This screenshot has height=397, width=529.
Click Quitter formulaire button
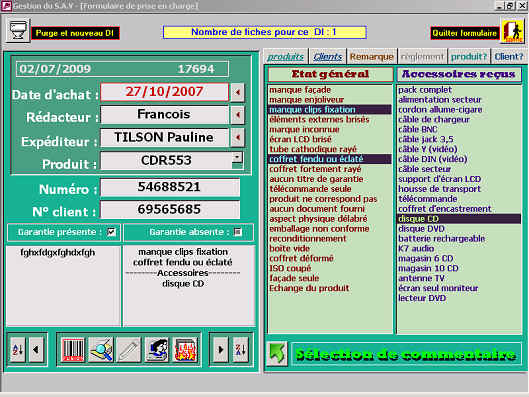(x=465, y=33)
